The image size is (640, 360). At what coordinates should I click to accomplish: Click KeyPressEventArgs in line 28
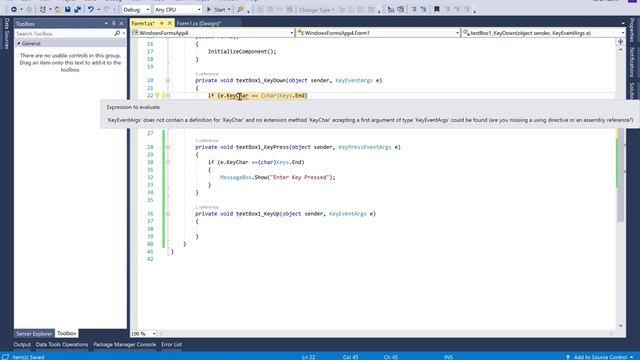coord(364,147)
